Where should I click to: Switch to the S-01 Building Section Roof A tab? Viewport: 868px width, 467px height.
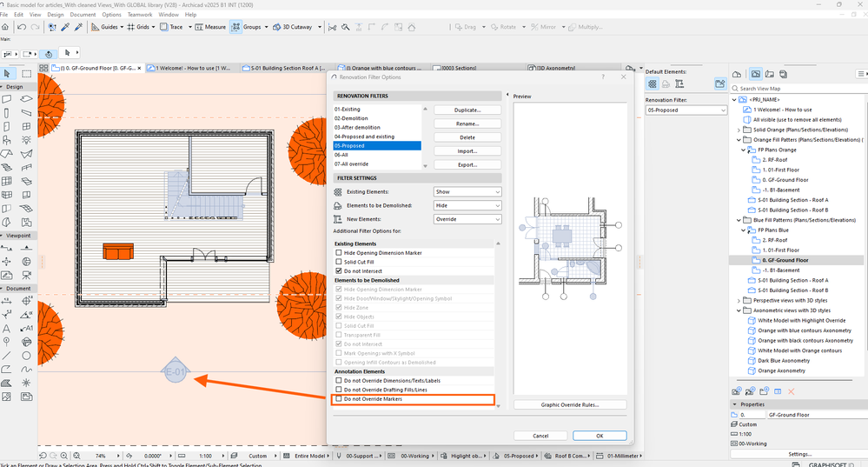pyautogui.click(x=285, y=67)
